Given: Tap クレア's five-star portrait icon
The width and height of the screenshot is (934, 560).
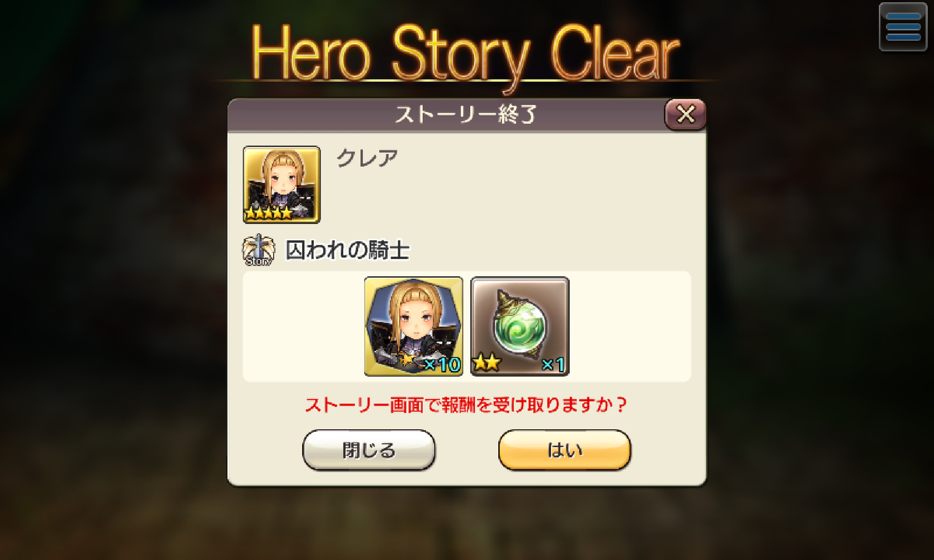Looking at the screenshot, I should click(281, 184).
